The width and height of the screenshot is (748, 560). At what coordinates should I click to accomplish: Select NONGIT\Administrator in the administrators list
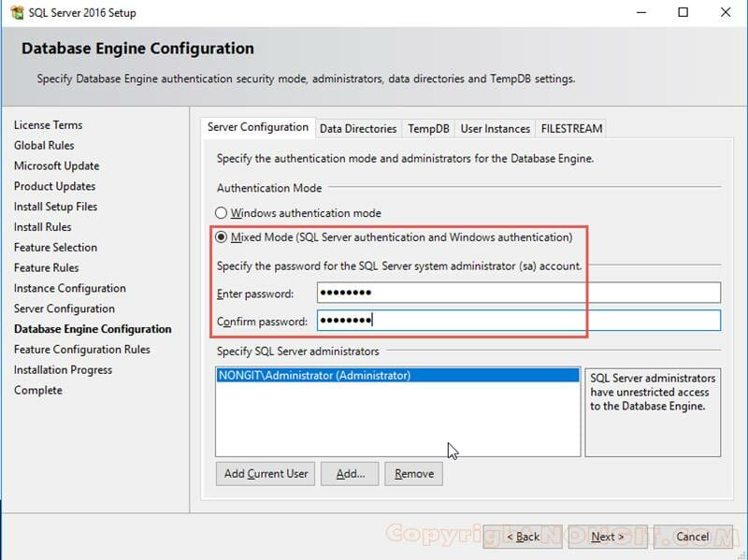318,373
